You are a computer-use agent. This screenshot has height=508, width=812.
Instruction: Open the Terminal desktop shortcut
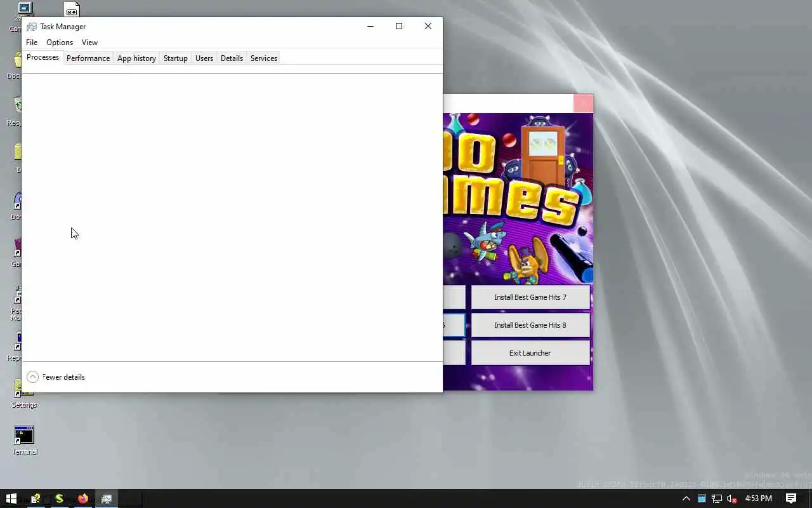25,441
